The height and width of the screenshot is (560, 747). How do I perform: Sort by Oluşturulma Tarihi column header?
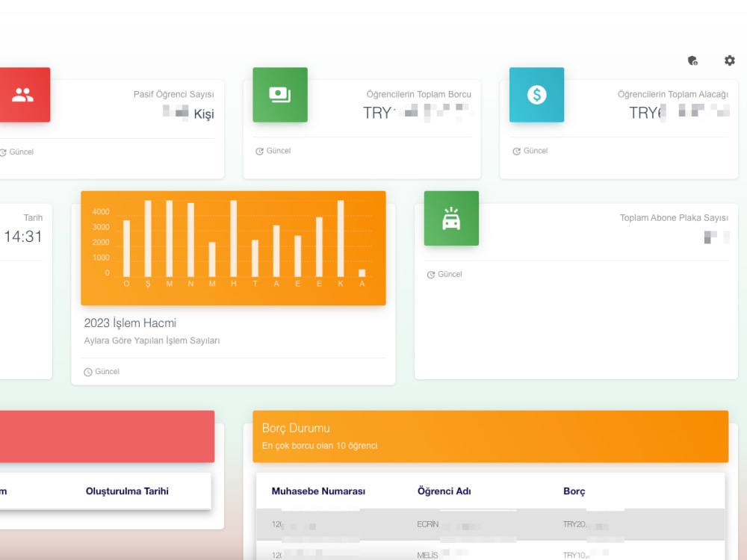point(127,491)
